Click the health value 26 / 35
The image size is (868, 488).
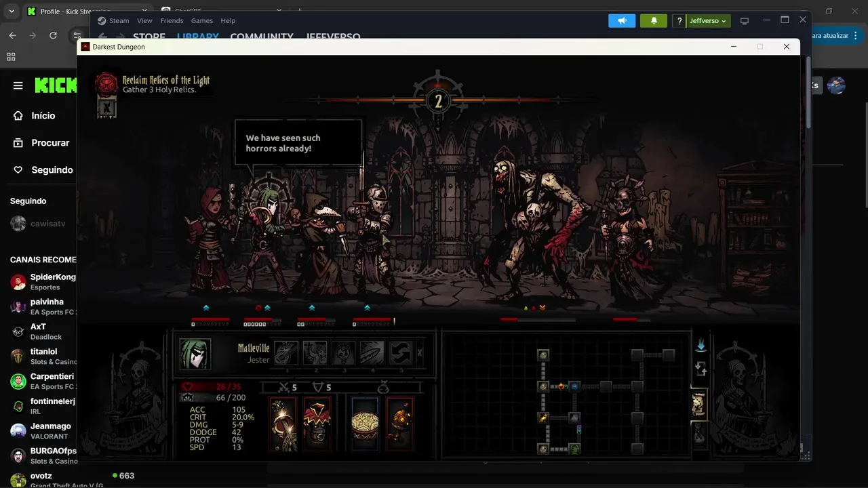coord(229,387)
